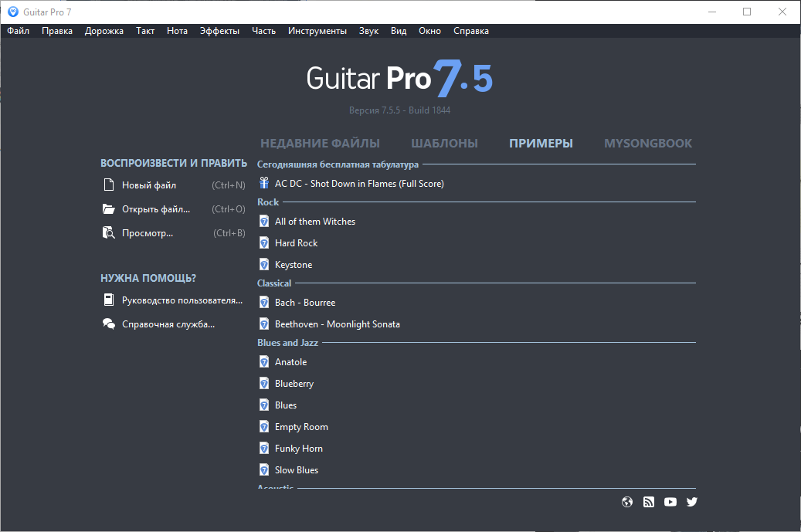Click the file icon beside Slow Blues

[x=264, y=469]
